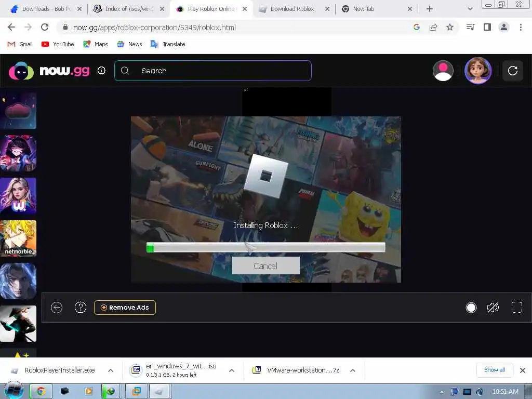Screen dimensions: 532x399
Task: Toggle the browser side panel
Action: click(487, 27)
